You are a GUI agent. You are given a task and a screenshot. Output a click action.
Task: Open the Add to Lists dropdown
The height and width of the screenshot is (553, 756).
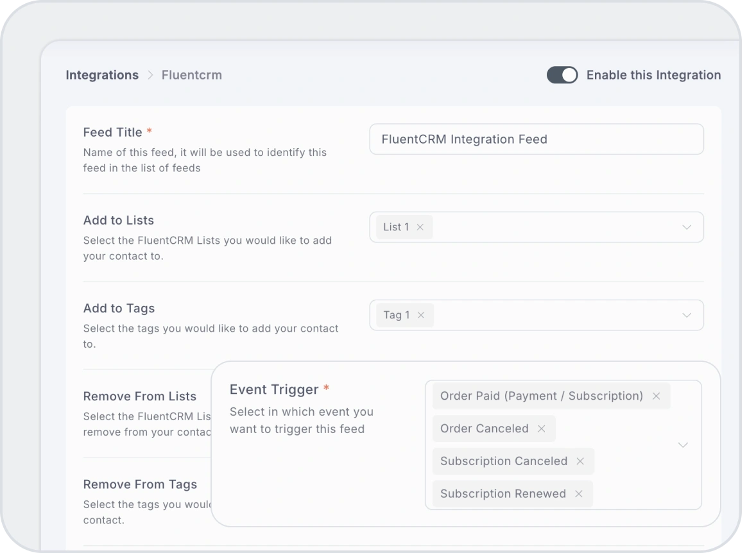pyautogui.click(x=686, y=226)
